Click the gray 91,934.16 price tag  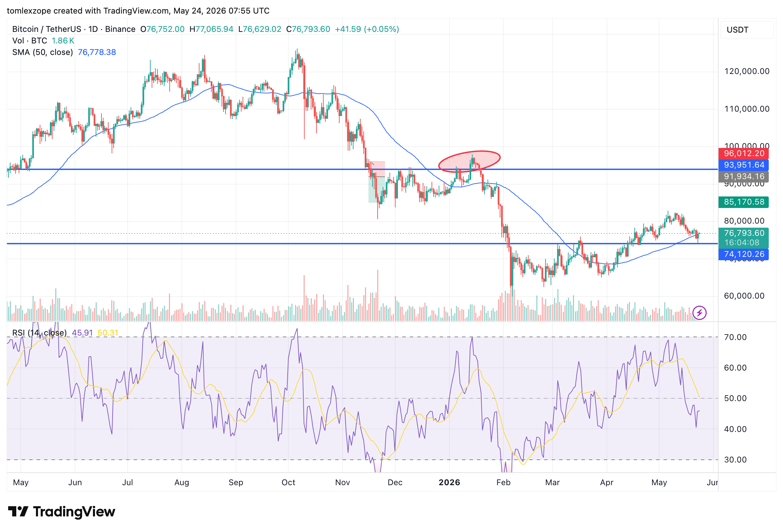click(x=744, y=177)
